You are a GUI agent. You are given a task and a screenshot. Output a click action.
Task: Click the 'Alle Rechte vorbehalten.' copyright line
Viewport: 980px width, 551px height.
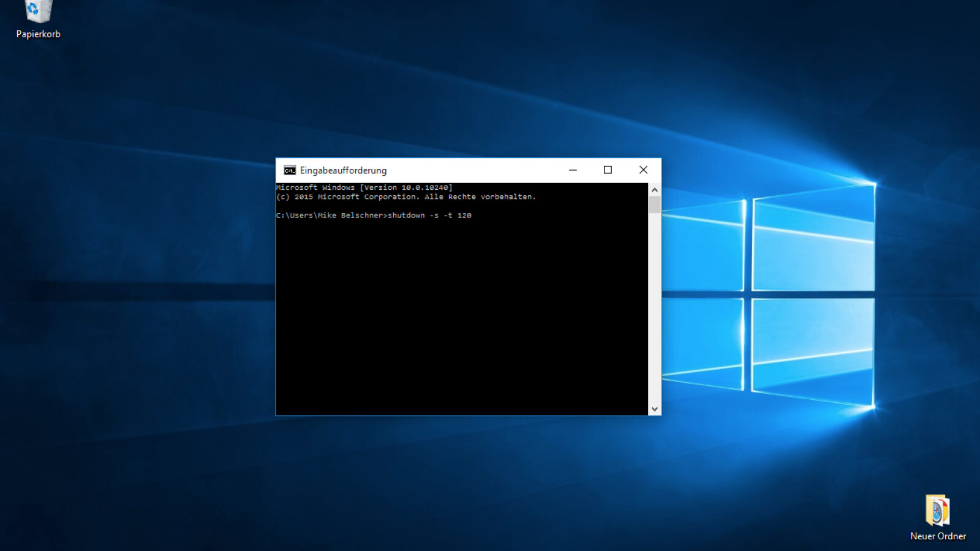pyautogui.click(x=406, y=197)
